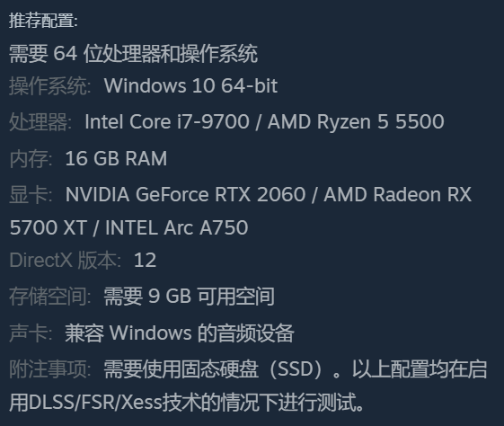
Task: Select the 声卡 label
Action: tap(31, 333)
